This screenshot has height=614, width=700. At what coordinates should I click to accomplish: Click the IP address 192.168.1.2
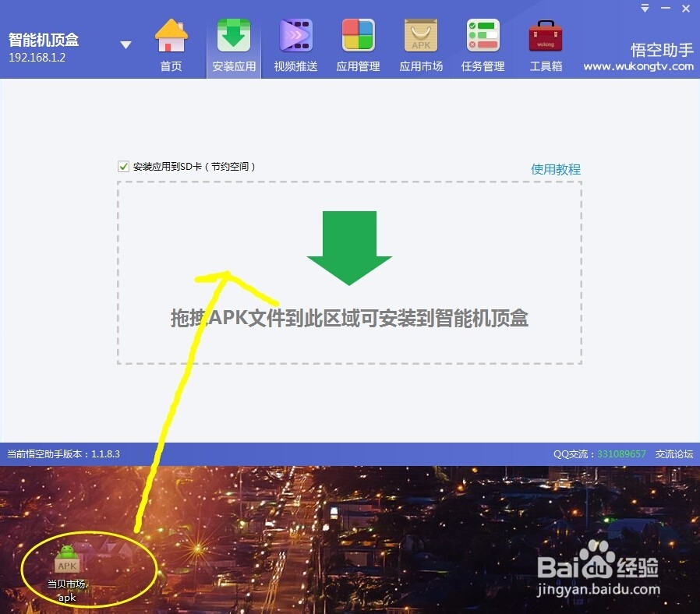[37, 58]
